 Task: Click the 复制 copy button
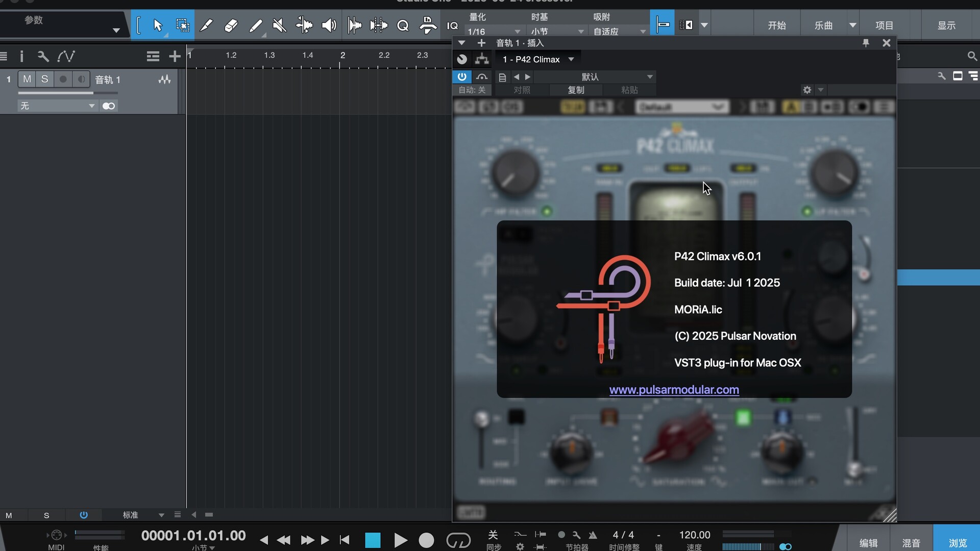click(x=576, y=90)
